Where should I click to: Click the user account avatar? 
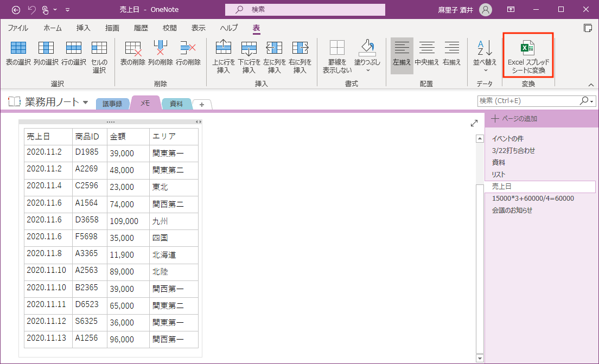[x=486, y=10]
